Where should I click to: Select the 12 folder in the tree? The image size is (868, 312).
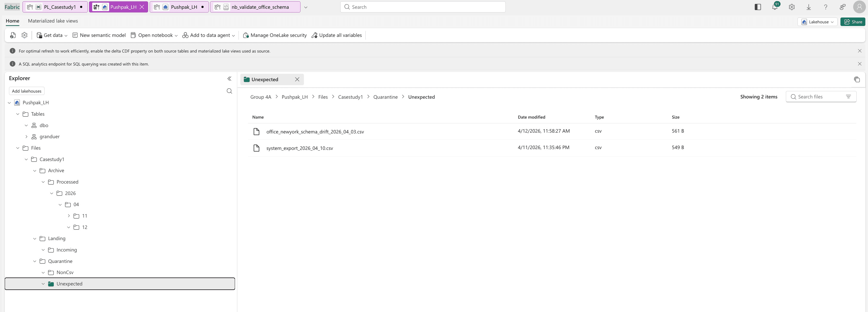85,227
